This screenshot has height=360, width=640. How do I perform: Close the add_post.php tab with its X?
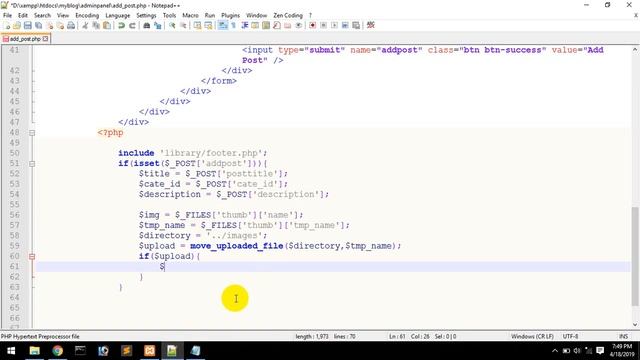coord(45,39)
